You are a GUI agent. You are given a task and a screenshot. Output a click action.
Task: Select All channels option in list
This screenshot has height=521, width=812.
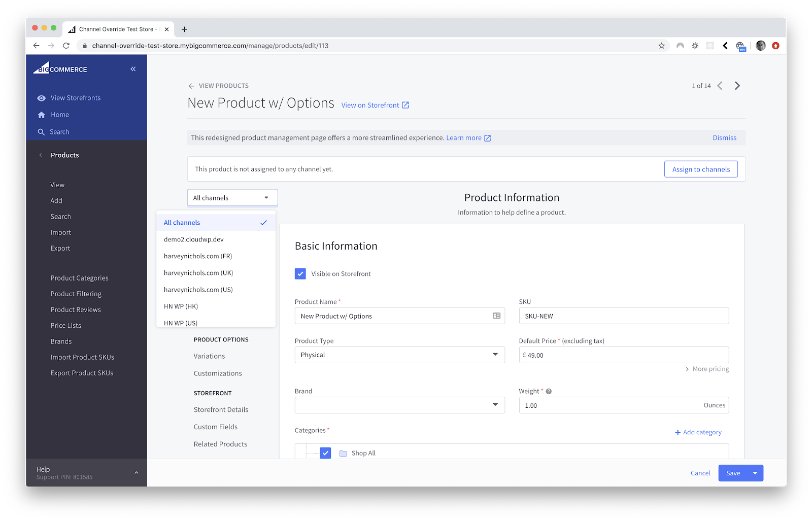[216, 223]
